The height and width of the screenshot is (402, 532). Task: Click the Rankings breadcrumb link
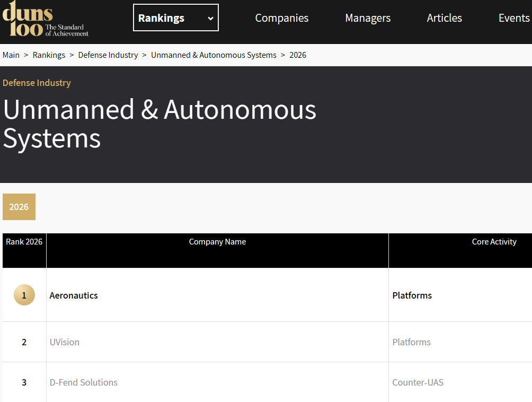tap(49, 55)
